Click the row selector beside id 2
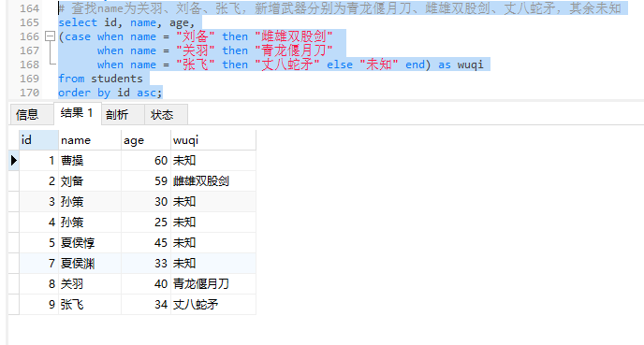Viewport: 644px width, 345px height. 13,180
